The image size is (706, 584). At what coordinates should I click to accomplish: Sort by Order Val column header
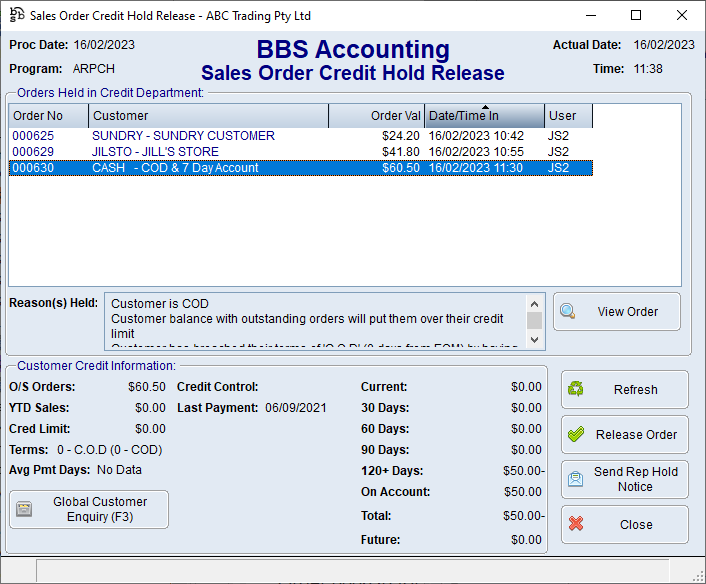click(376, 116)
